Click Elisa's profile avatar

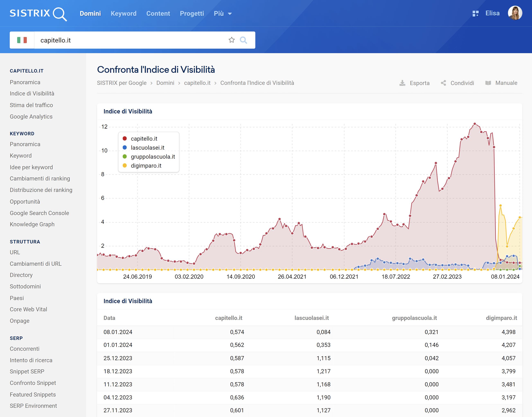click(515, 13)
